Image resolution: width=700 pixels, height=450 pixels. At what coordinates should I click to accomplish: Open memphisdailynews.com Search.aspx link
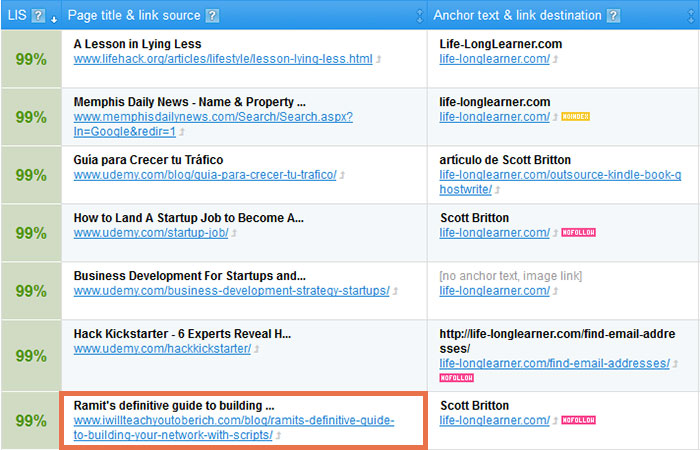213,124
